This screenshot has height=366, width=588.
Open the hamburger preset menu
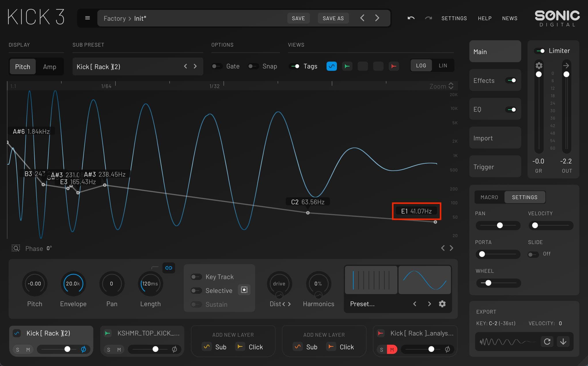pos(88,18)
